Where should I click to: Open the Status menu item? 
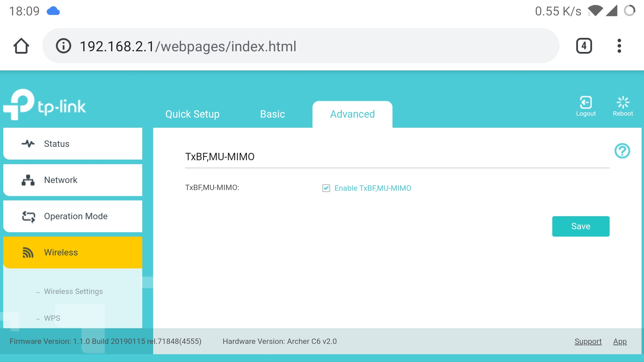click(73, 144)
